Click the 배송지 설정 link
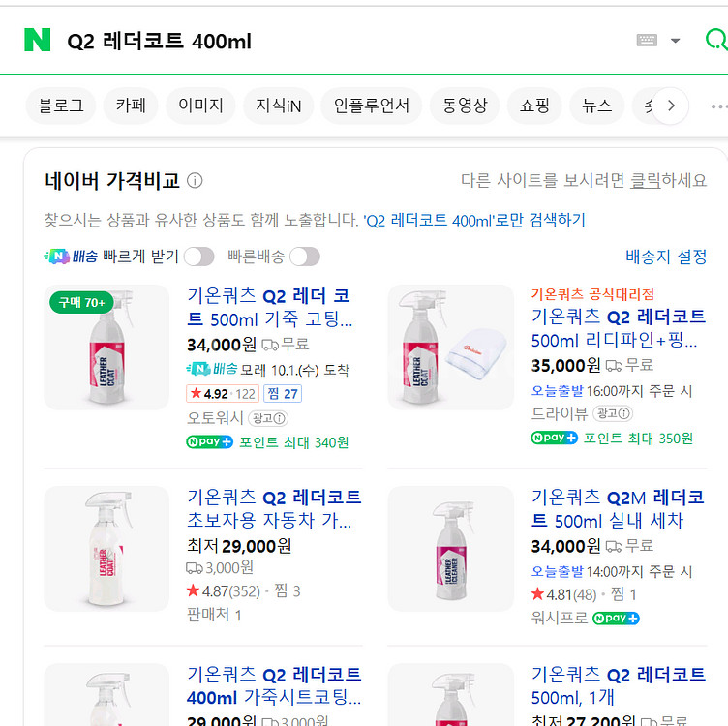 (666, 257)
